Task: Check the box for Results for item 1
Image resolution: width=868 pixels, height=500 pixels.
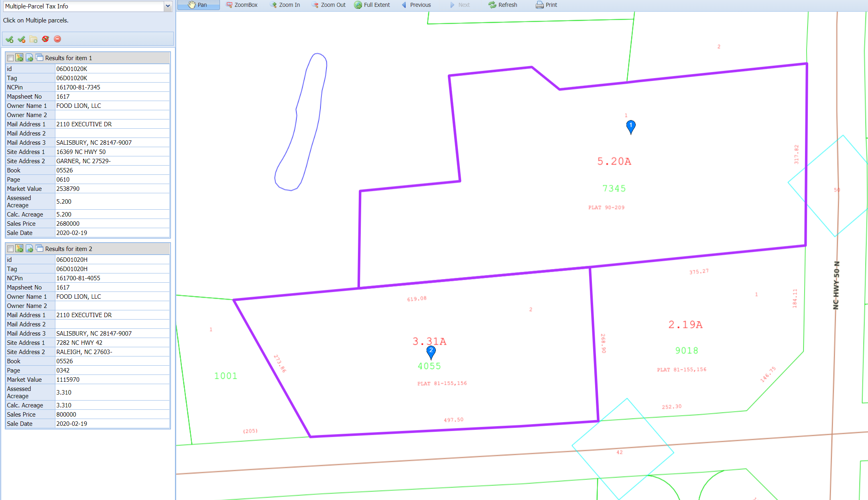Action: point(10,58)
